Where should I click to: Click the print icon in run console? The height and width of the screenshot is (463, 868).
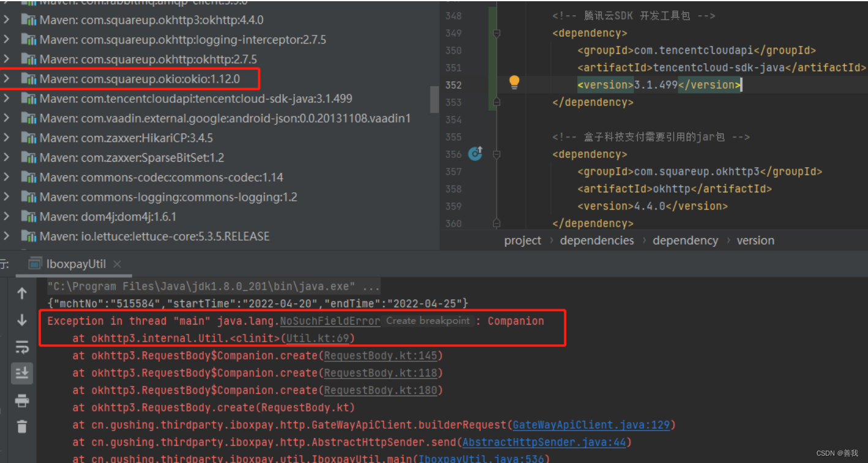(x=21, y=401)
